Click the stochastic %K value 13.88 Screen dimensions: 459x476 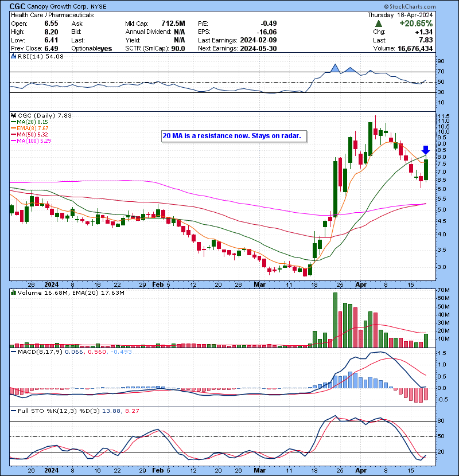click(x=111, y=411)
